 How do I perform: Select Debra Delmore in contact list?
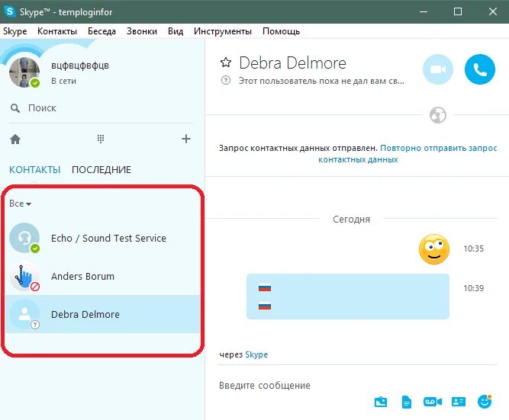pos(102,314)
